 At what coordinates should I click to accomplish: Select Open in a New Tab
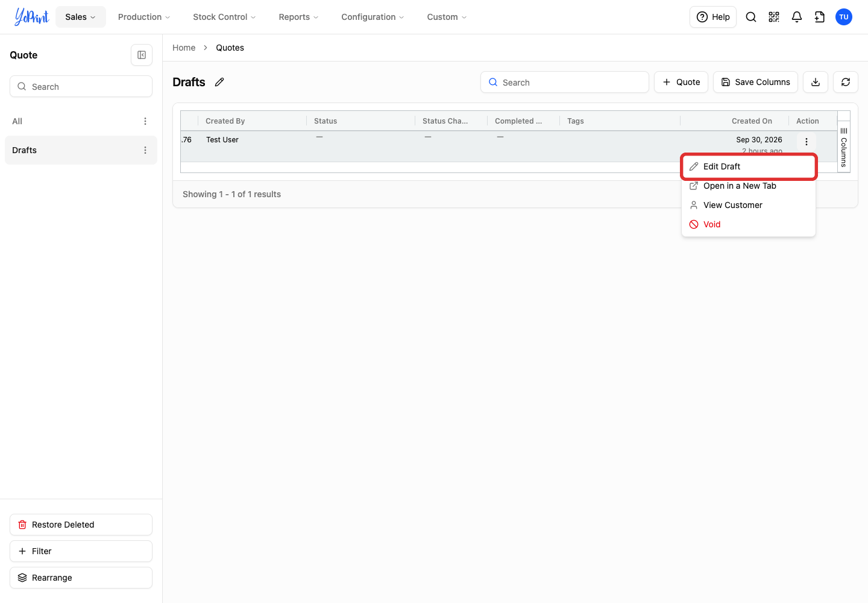(749, 186)
